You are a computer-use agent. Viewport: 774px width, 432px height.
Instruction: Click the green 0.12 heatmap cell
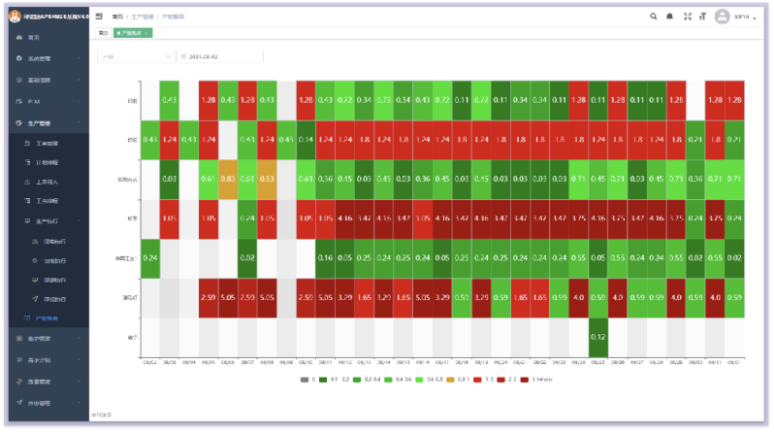(x=599, y=337)
